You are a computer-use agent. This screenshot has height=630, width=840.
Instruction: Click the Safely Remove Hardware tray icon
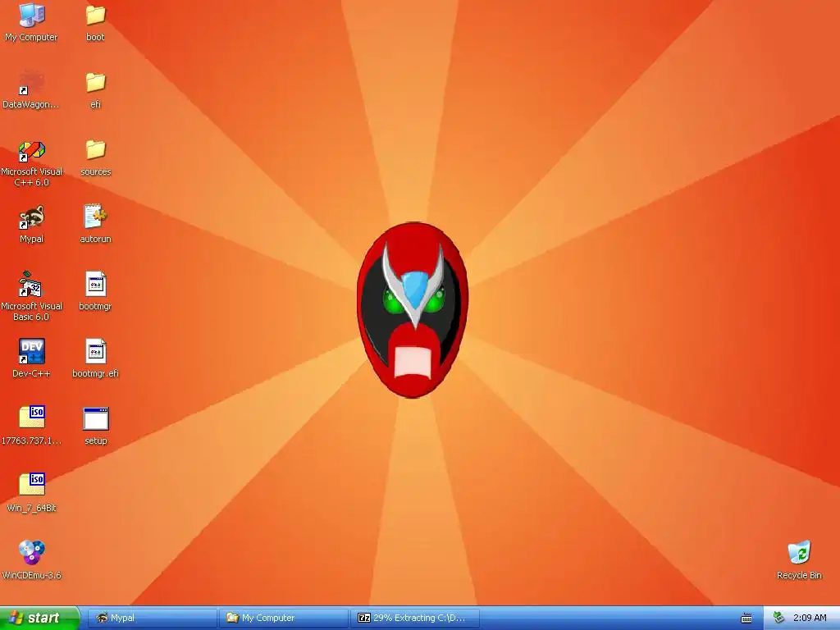[779, 619]
